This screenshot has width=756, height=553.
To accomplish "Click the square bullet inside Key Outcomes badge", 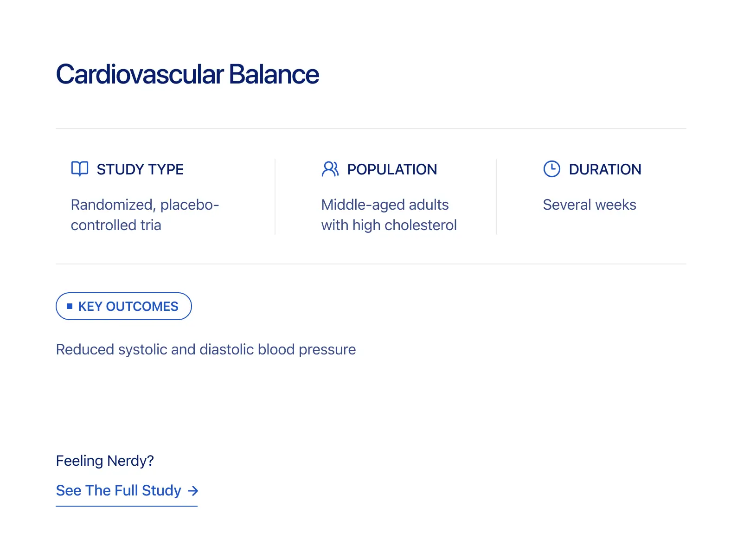I will [70, 306].
